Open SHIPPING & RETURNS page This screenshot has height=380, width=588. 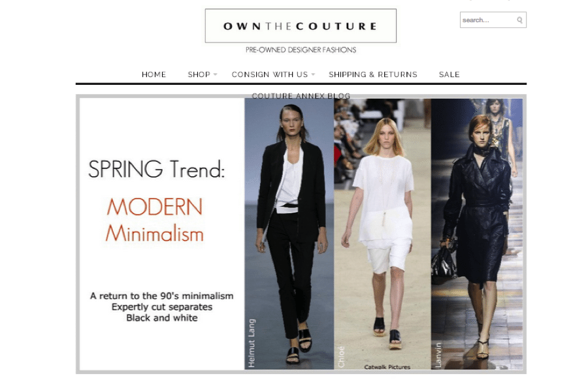pyautogui.click(x=373, y=74)
